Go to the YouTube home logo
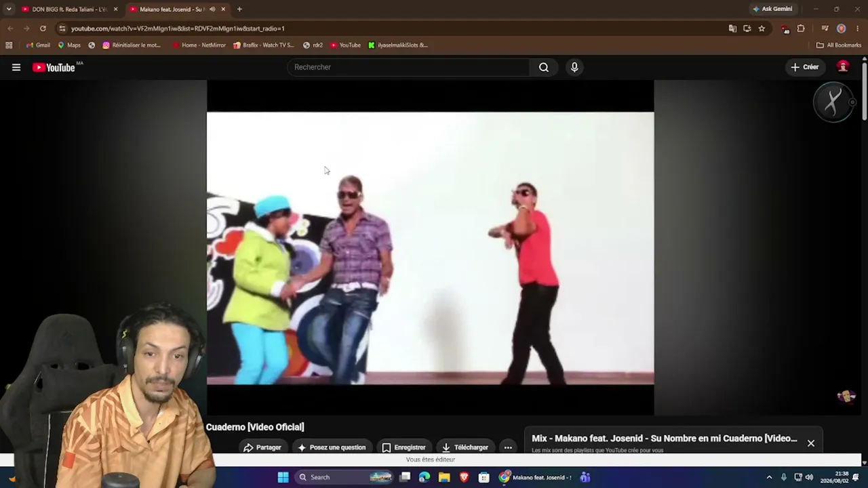Screen dimensions: 868x488 coord(54,67)
